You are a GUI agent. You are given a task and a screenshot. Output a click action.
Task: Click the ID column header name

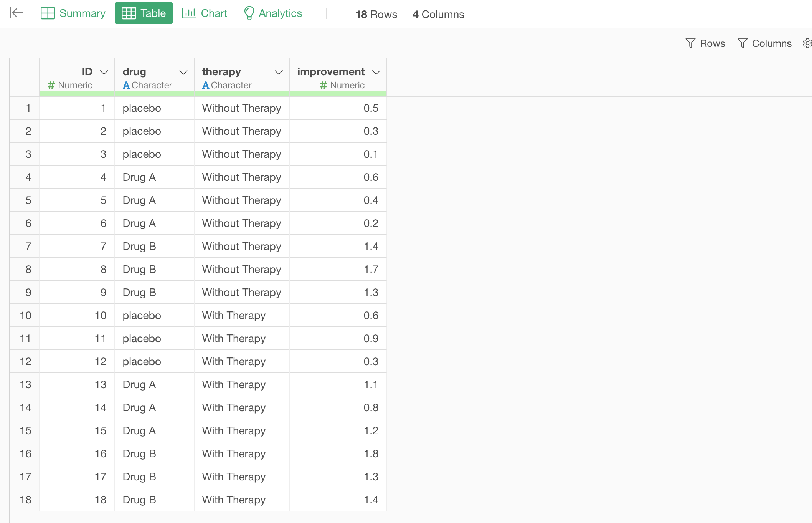pos(87,71)
